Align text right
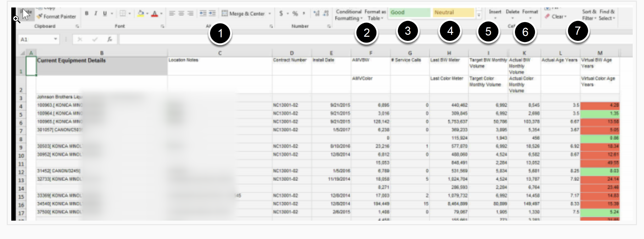Screen dimensions: 644x239 pos(191,14)
